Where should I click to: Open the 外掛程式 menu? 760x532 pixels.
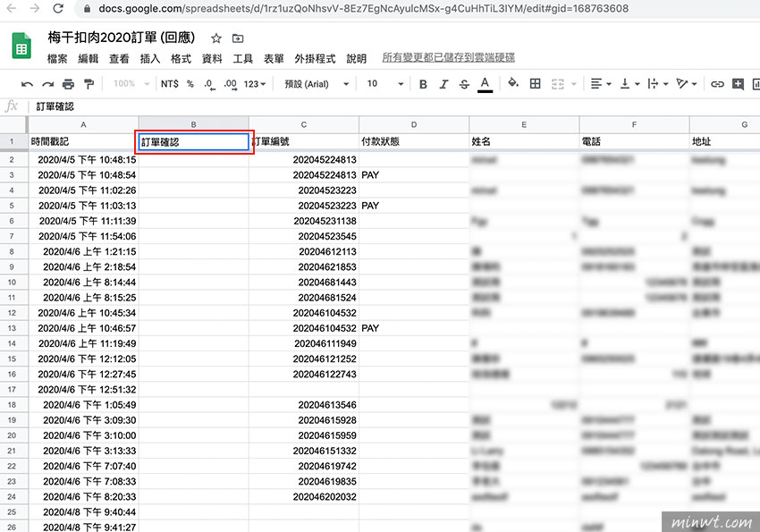[315, 59]
